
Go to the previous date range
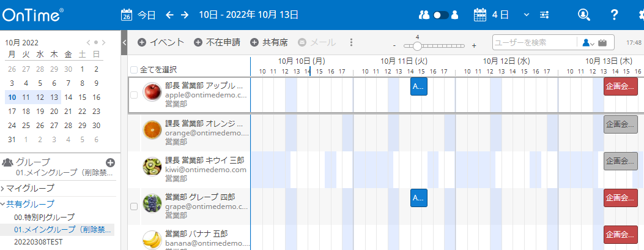pyautogui.click(x=169, y=15)
